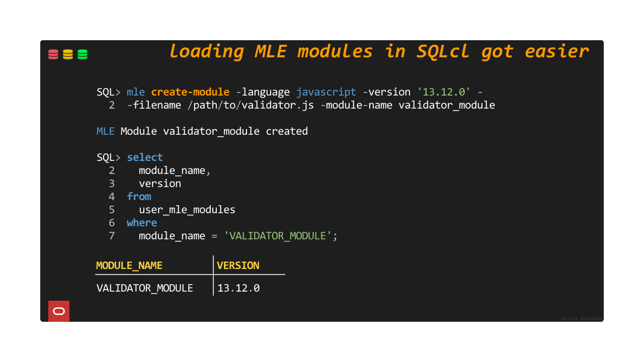Click the Oracle logo in bottom-left corner
The height and width of the screenshot is (362, 644).
click(x=58, y=311)
